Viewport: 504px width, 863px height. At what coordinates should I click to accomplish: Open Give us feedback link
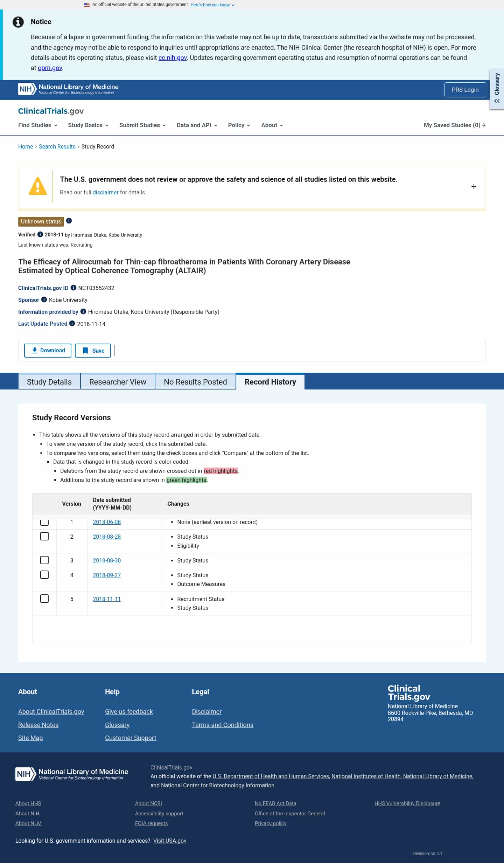[x=129, y=711]
